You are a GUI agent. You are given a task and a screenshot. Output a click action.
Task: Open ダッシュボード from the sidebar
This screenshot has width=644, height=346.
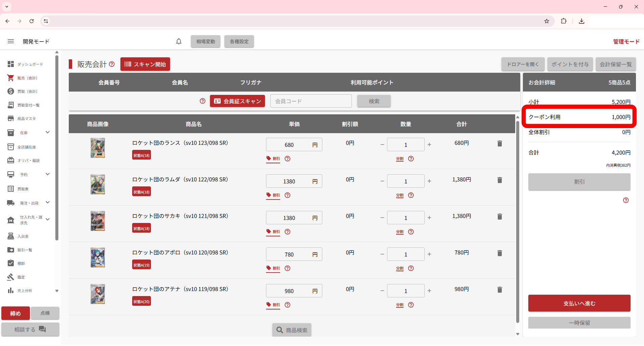click(x=30, y=64)
